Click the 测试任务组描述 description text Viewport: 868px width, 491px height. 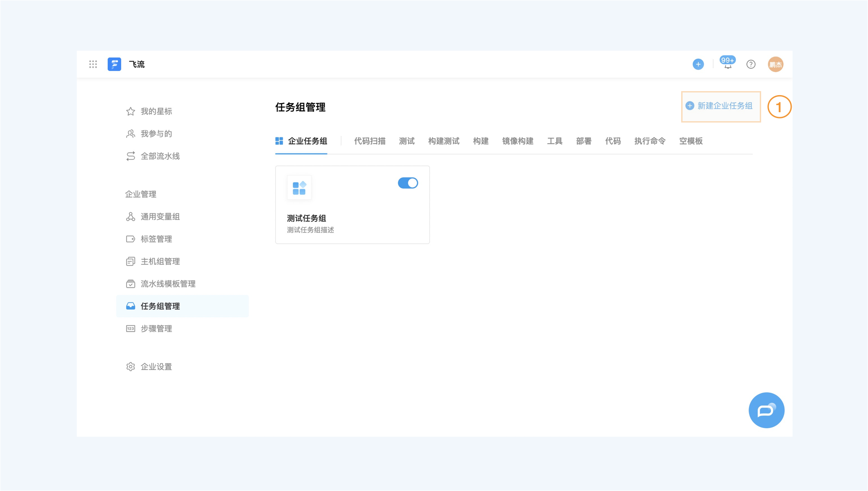click(x=310, y=230)
